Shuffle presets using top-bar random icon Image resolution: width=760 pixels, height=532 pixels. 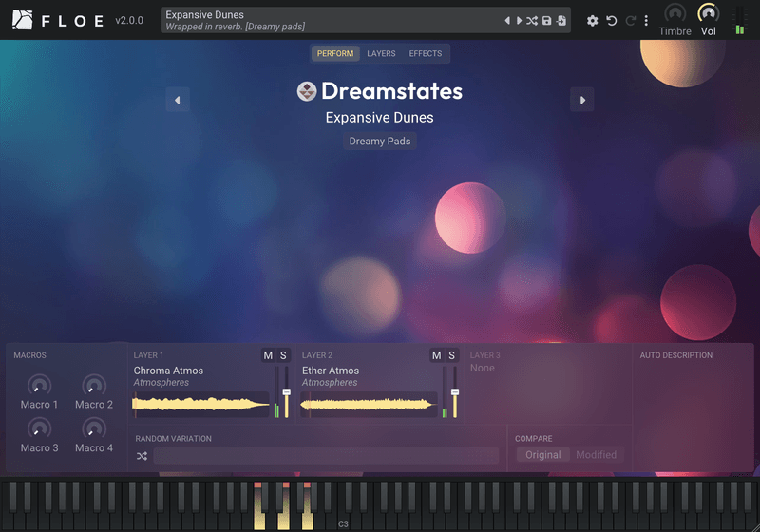click(x=532, y=20)
